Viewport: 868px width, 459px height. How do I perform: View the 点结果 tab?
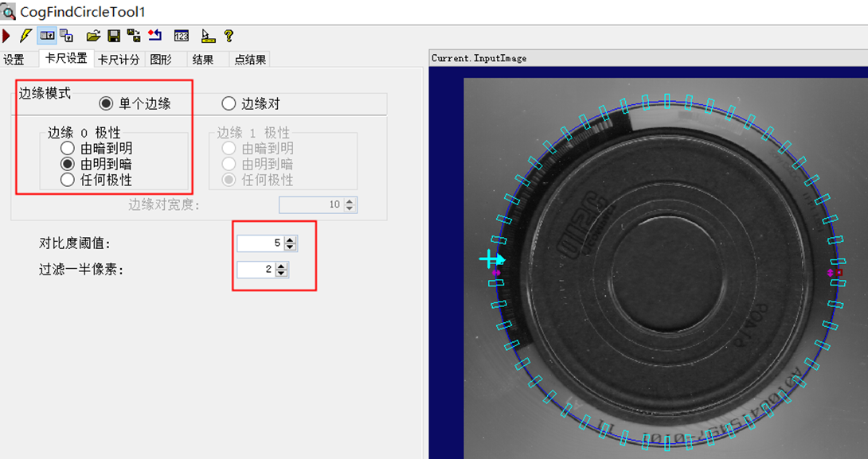(250, 60)
